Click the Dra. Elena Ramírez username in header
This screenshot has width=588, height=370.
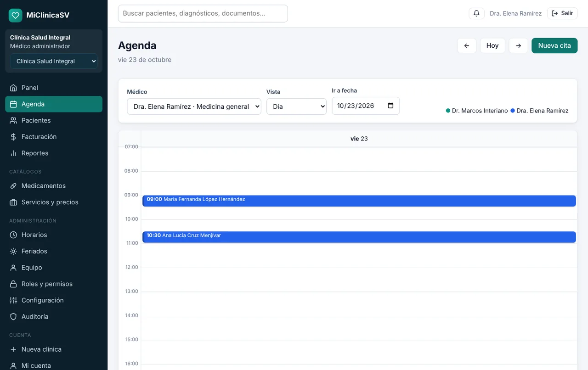pyautogui.click(x=516, y=13)
